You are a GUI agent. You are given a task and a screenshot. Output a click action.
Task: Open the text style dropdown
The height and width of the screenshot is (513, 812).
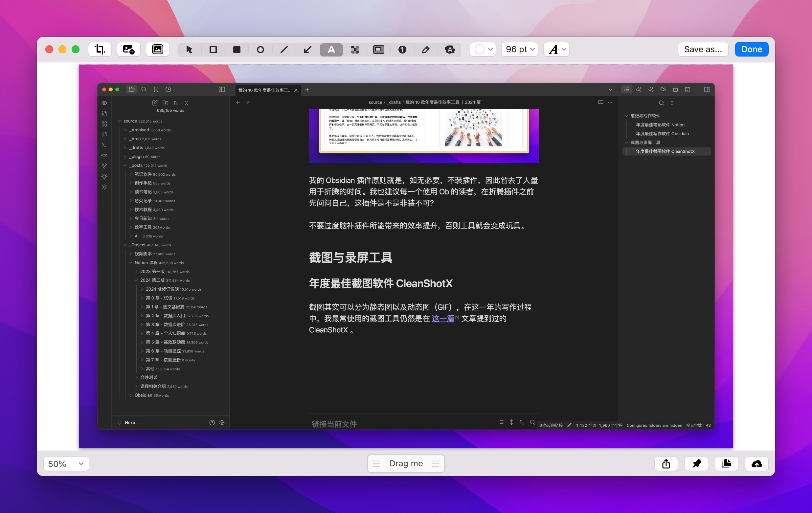556,50
